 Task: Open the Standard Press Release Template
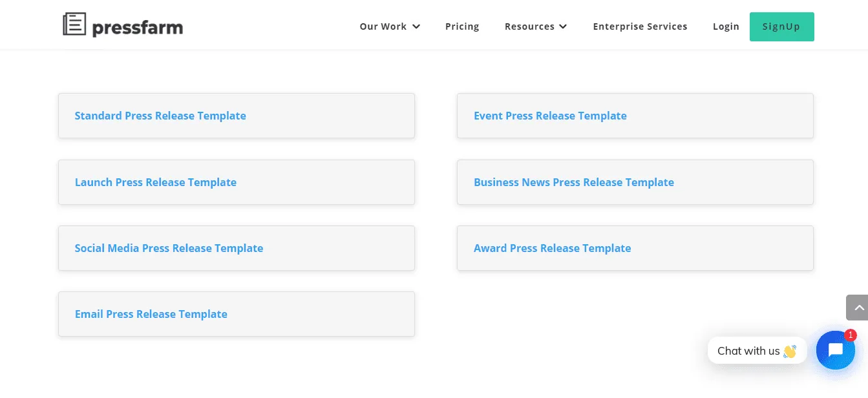tap(160, 116)
